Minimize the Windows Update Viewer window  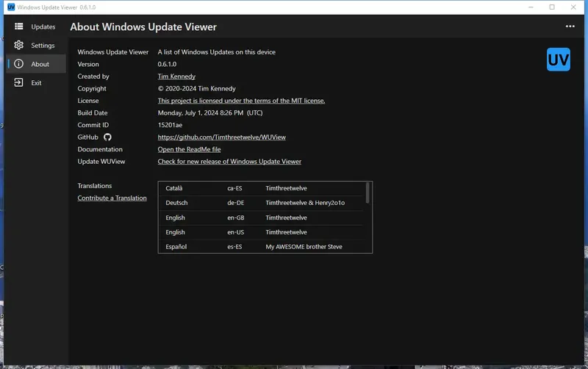click(531, 7)
